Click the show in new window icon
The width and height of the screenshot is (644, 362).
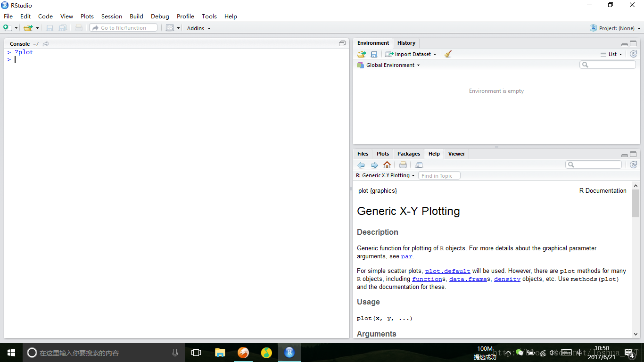point(419,165)
